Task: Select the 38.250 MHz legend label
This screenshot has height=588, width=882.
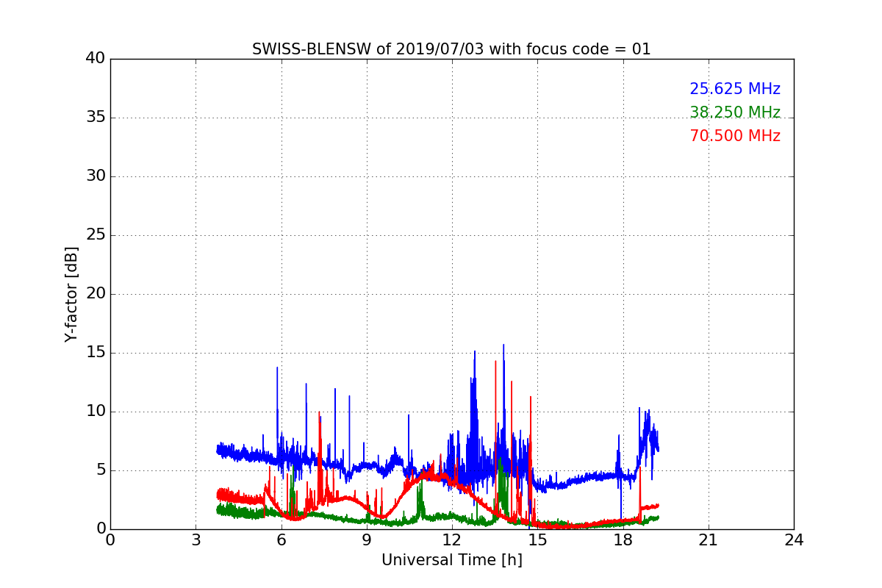Action: pos(735,112)
